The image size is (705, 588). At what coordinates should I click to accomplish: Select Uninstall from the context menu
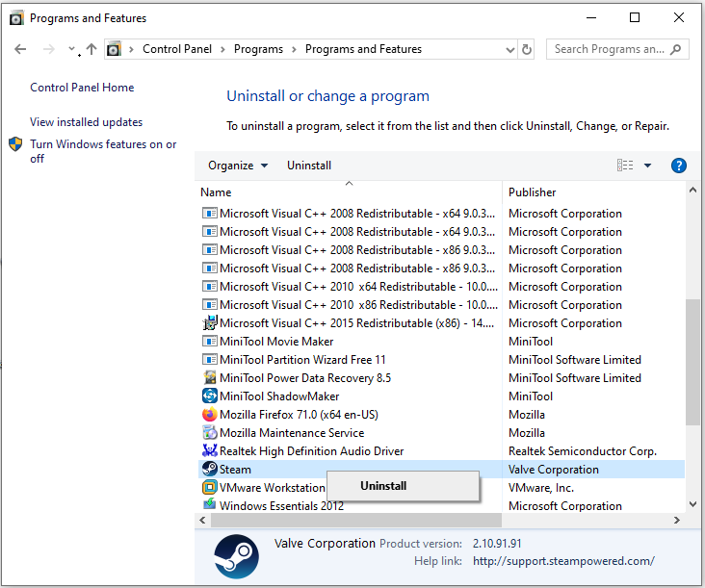pos(403,486)
